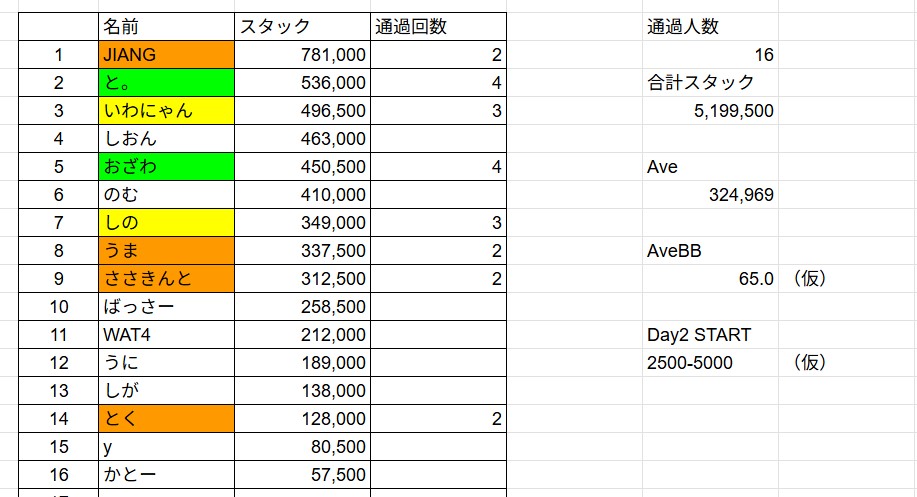Select the JIANG name cell

tap(166, 55)
